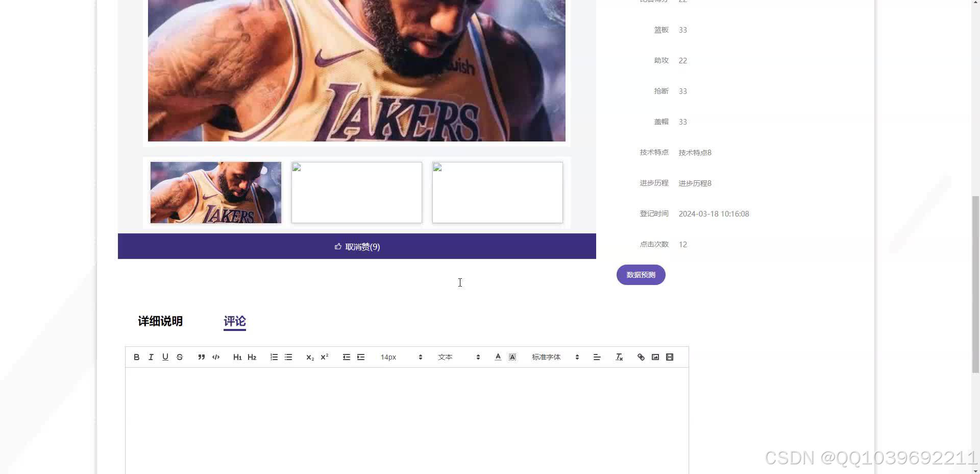The width and height of the screenshot is (980, 474).
Task: Insert a code block in the comment
Action: point(216,357)
